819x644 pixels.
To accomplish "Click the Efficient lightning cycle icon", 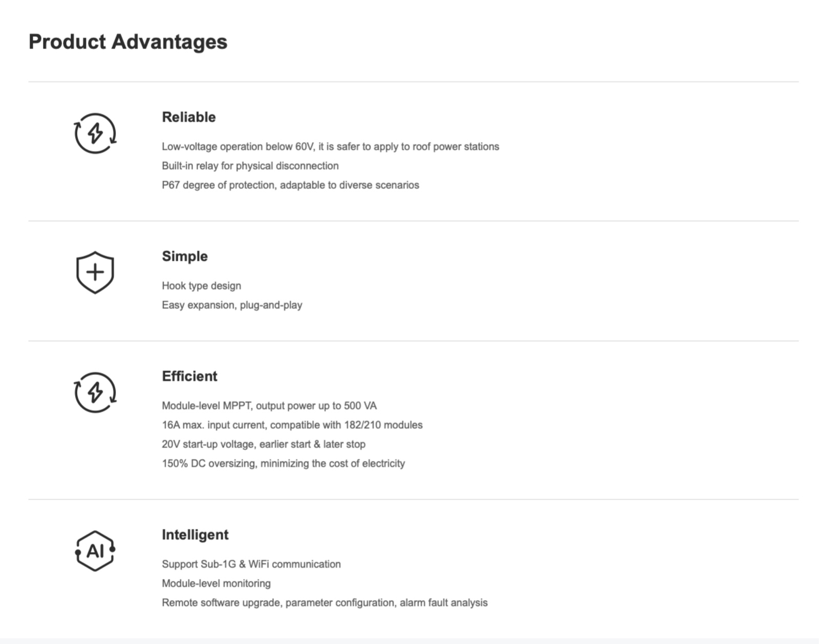I will pos(95,392).
